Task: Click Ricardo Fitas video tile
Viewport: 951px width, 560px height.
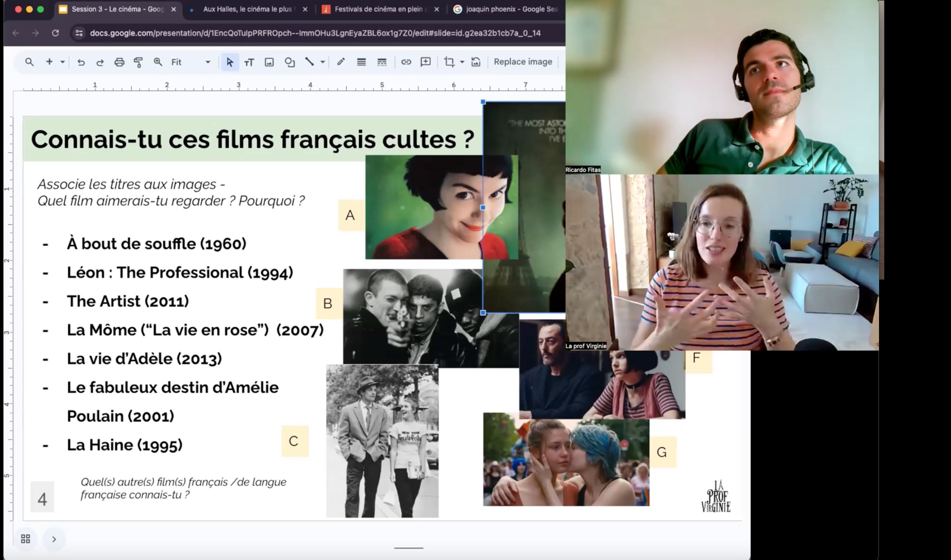Action: [x=722, y=87]
